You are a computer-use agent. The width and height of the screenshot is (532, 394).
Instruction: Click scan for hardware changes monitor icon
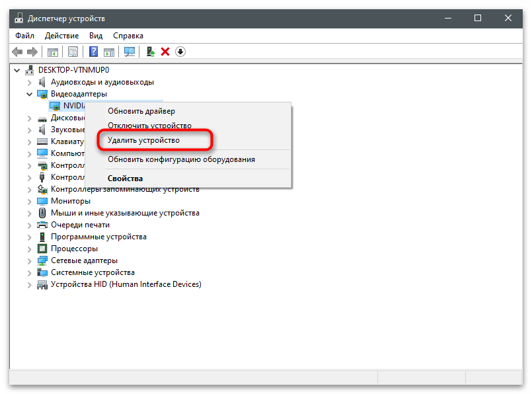[130, 52]
